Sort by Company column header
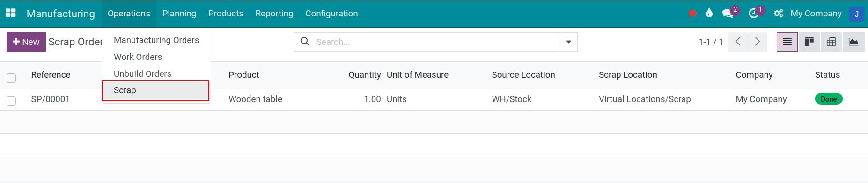 pos(754,75)
